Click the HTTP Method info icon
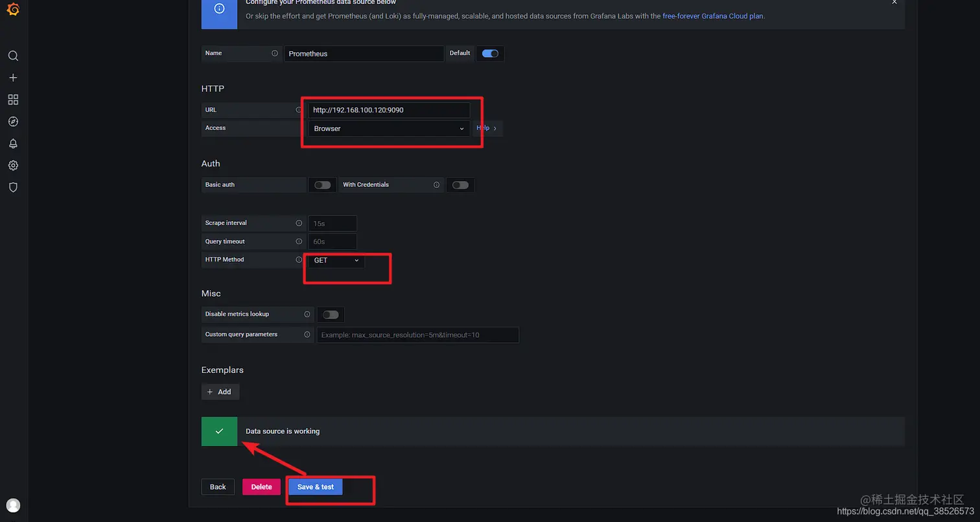The width and height of the screenshot is (980, 522). pos(299,259)
